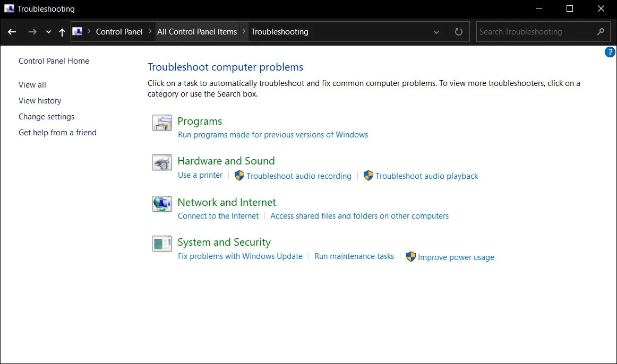
Task: Click the shield icon beside Improve power usage
Action: (411, 256)
